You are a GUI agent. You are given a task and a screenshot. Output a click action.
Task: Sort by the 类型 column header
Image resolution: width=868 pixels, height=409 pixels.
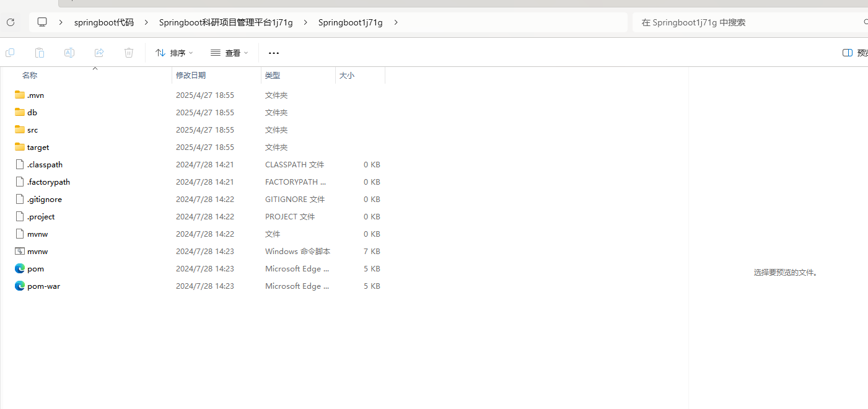pyautogui.click(x=273, y=75)
